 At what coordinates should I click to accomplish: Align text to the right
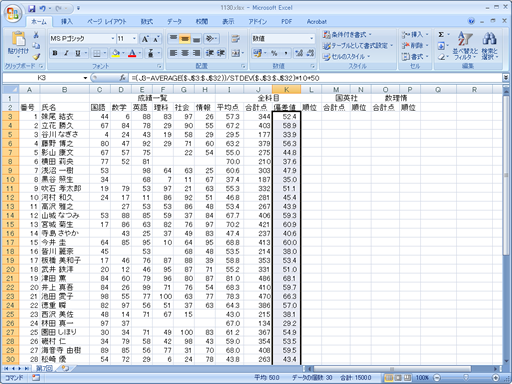point(197,53)
